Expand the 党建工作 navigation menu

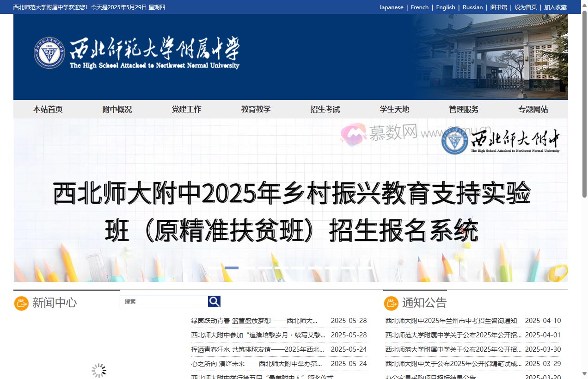[187, 109]
